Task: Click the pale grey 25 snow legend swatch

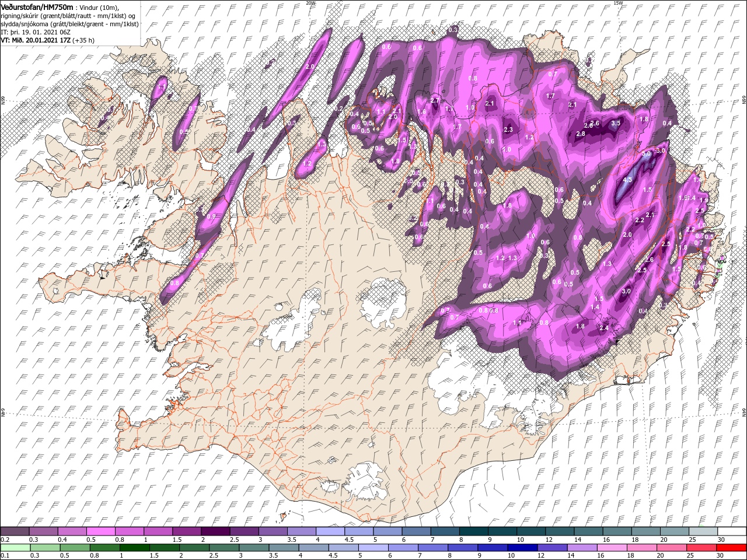Action: 703,531
